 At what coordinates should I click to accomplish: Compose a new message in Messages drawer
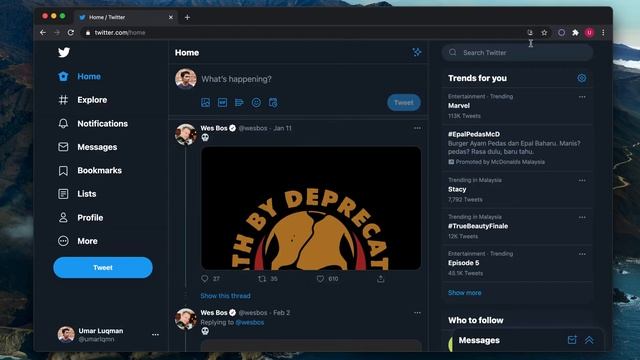(x=572, y=340)
